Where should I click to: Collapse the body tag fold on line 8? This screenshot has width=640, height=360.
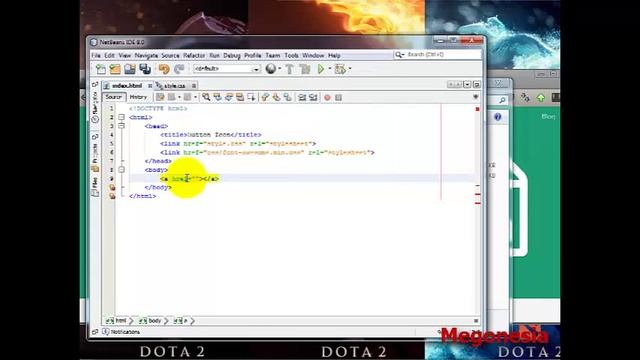(121, 170)
